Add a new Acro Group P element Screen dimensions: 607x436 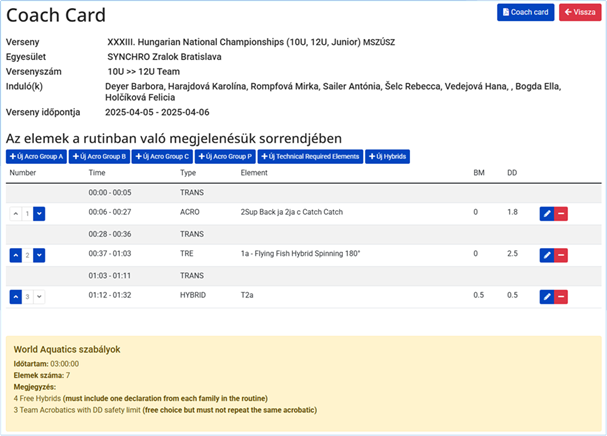[x=225, y=157]
